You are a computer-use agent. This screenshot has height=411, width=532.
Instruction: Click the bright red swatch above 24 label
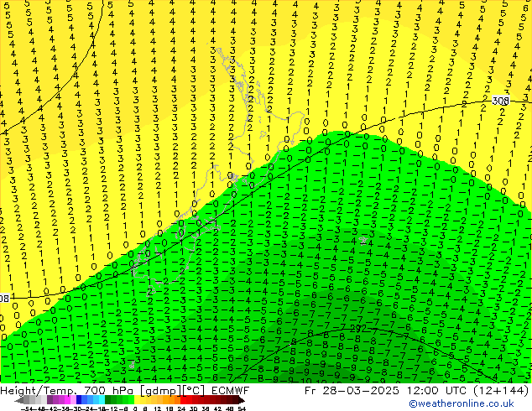[x=183, y=400]
